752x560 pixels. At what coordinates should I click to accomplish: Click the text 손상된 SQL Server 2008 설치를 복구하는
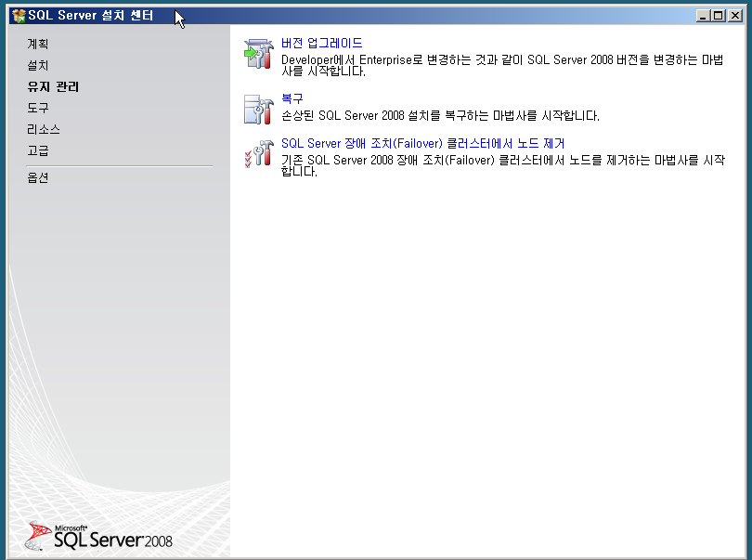click(386, 116)
